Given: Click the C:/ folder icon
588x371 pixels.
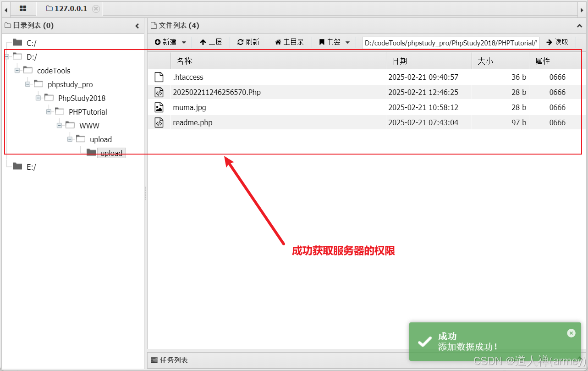Looking at the screenshot, I should (17, 42).
